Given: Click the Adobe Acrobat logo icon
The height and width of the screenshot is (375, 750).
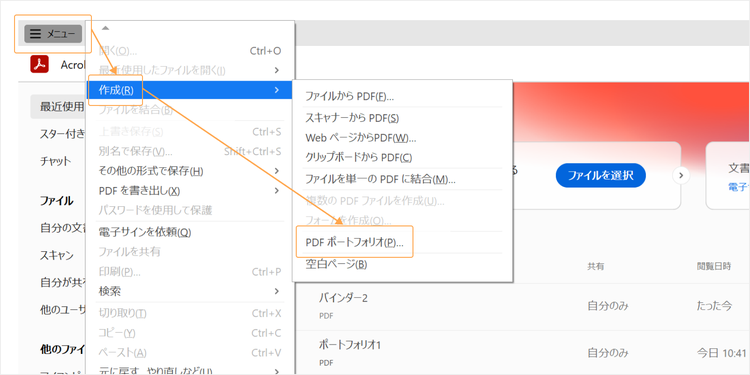Looking at the screenshot, I should tap(40, 64).
